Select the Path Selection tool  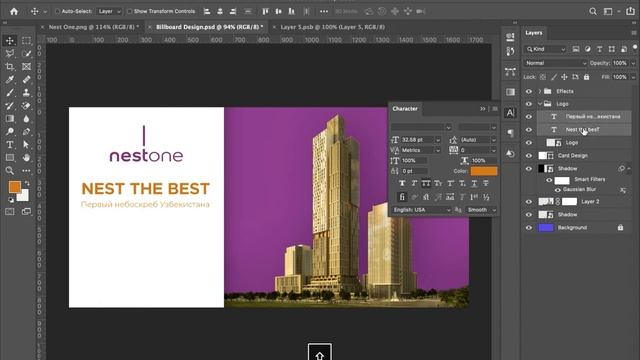pos(27,145)
